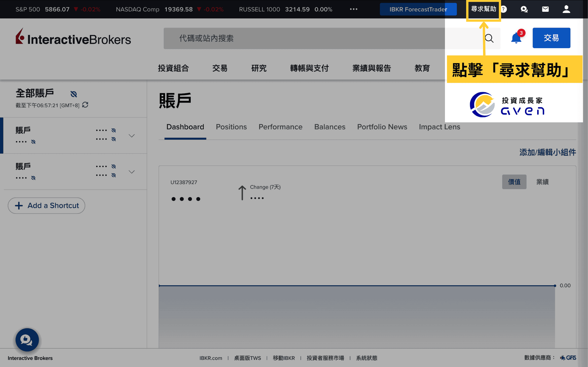Click Add a Shortcut button

[x=46, y=205]
